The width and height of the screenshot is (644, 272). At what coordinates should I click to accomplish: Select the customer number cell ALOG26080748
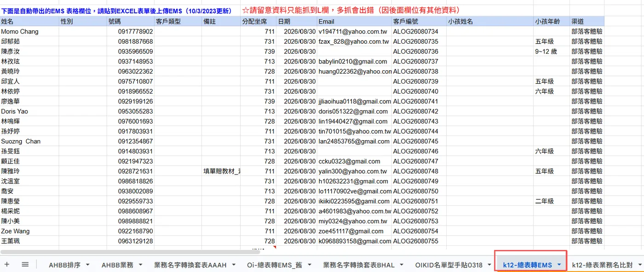(x=419, y=171)
